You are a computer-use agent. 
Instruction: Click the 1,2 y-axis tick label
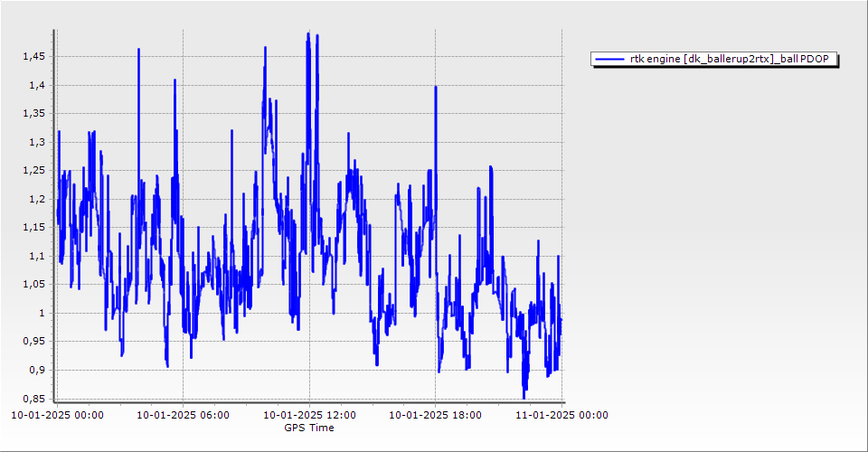point(35,199)
